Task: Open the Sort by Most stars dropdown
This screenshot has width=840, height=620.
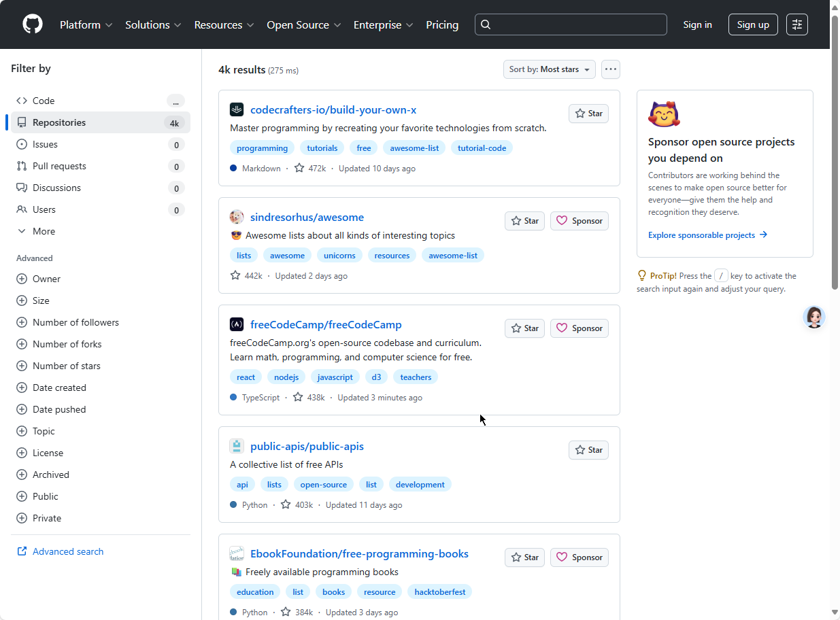Action: [x=549, y=69]
